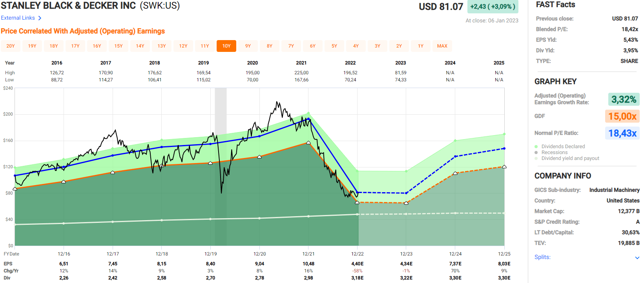Toggle the Dividends Declared legend item
644x283 pixels.
[560, 147]
